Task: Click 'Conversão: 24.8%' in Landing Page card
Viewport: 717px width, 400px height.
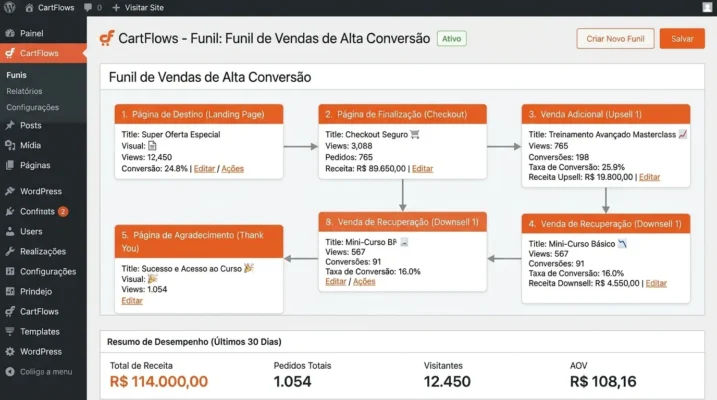Action: click(x=155, y=169)
